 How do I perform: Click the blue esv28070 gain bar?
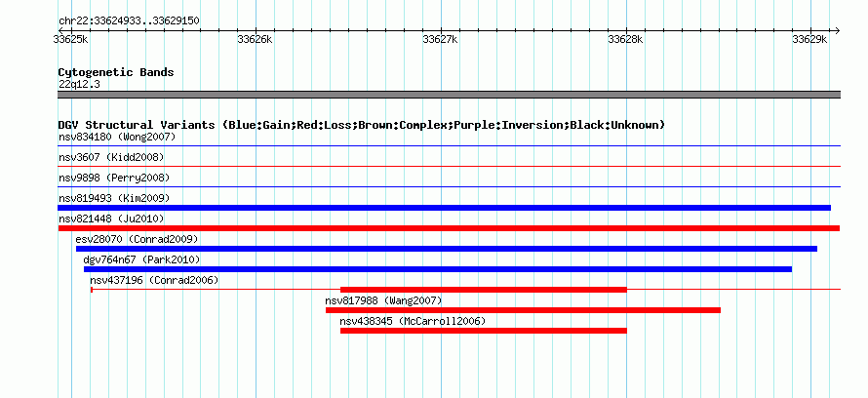tap(446, 249)
